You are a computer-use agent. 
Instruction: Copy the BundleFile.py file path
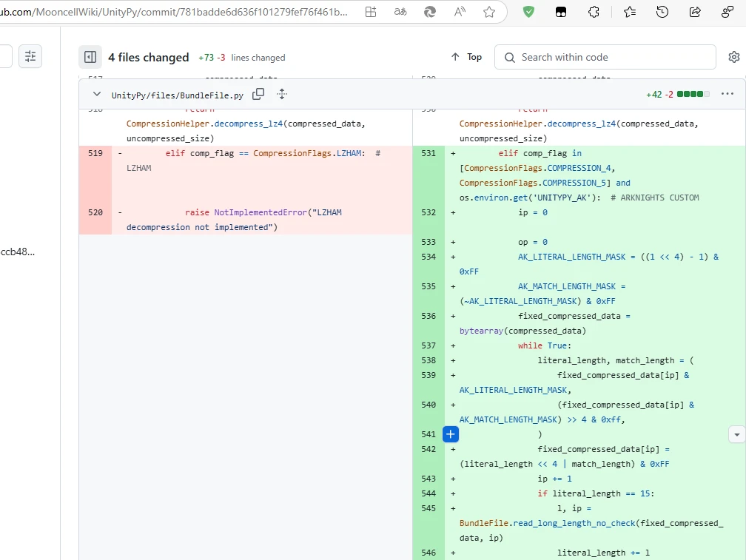(x=258, y=94)
